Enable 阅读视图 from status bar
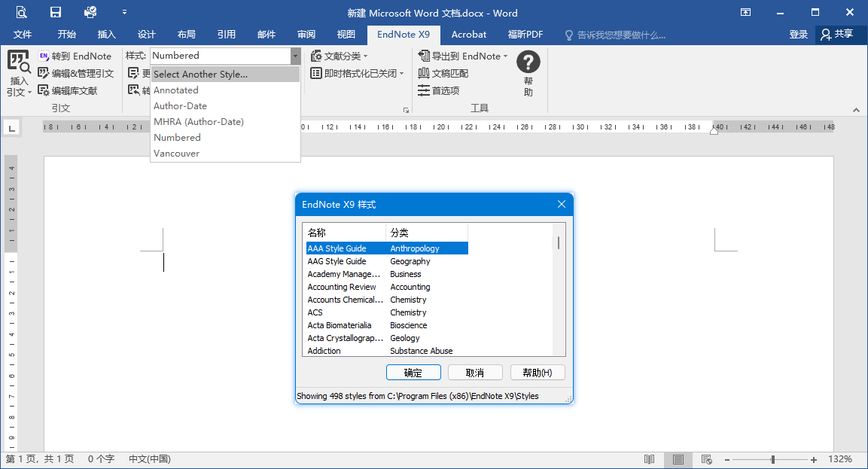 [649, 459]
